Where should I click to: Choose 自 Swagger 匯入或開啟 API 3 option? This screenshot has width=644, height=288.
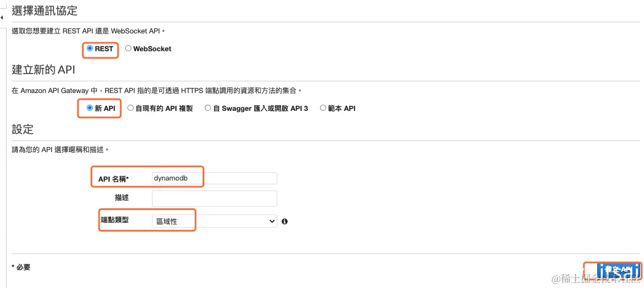[208, 108]
